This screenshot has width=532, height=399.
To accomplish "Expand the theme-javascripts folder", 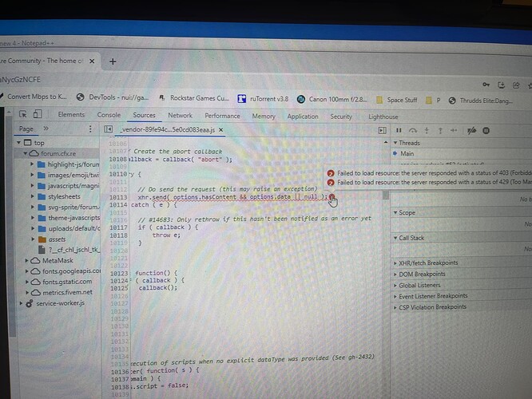I will point(33,218).
